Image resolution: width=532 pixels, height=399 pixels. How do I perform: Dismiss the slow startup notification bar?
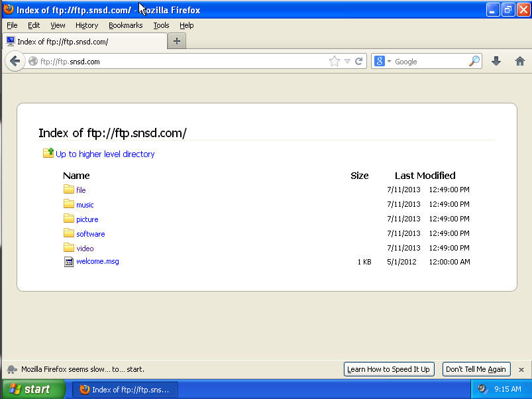(x=521, y=369)
